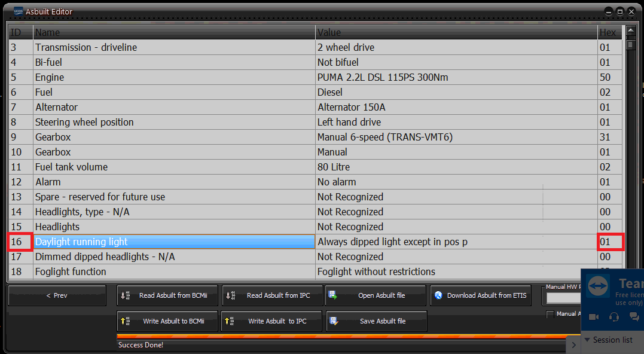Maximize the Asbuilt Editor window
The width and height of the screenshot is (644, 354).
click(x=620, y=11)
